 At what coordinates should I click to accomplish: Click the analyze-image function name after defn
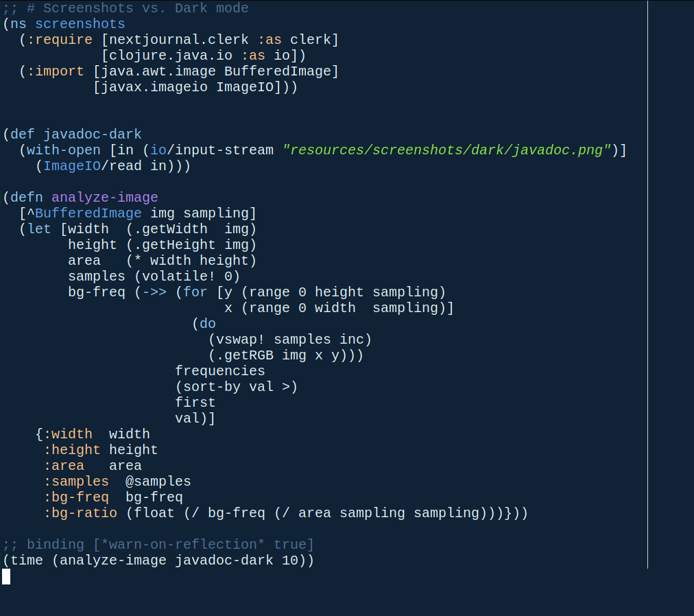click(105, 198)
